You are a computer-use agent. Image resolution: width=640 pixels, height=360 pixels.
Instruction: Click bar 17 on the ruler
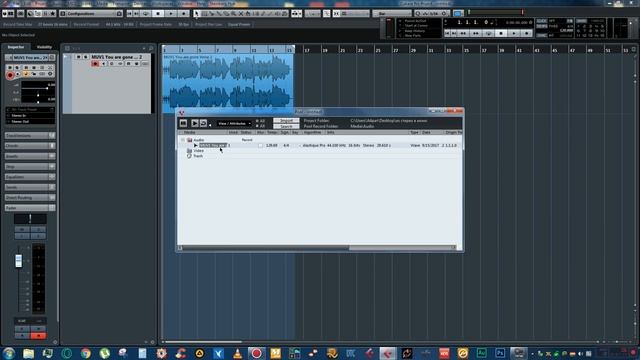(307, 50)
